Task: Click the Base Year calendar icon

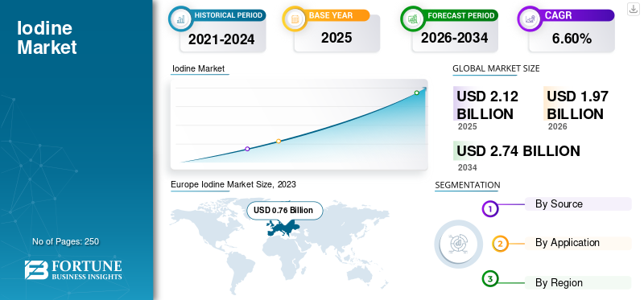Action: pos(295,18)
